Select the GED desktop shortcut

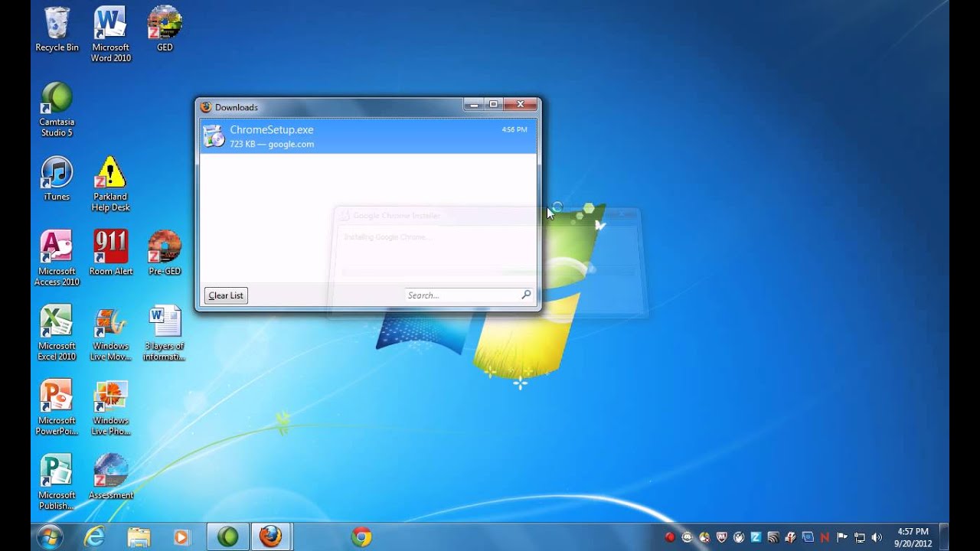pyautogui.click(x=165, y=29)
